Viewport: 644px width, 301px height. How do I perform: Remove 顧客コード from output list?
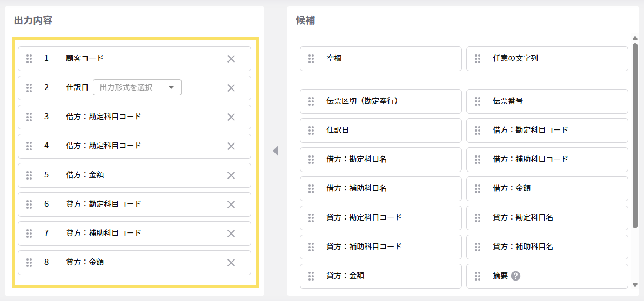(x=231, y=59)
